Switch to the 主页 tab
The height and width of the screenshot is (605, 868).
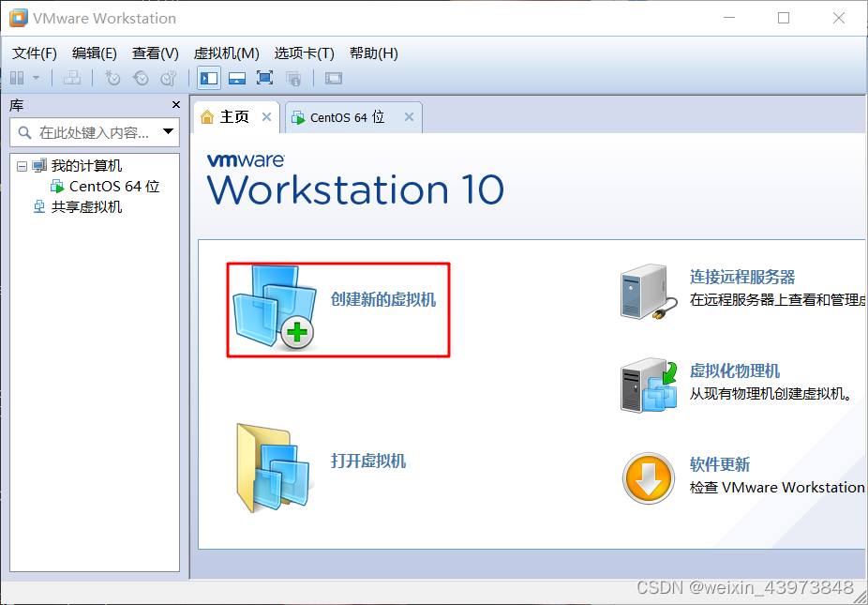[234, 117]
